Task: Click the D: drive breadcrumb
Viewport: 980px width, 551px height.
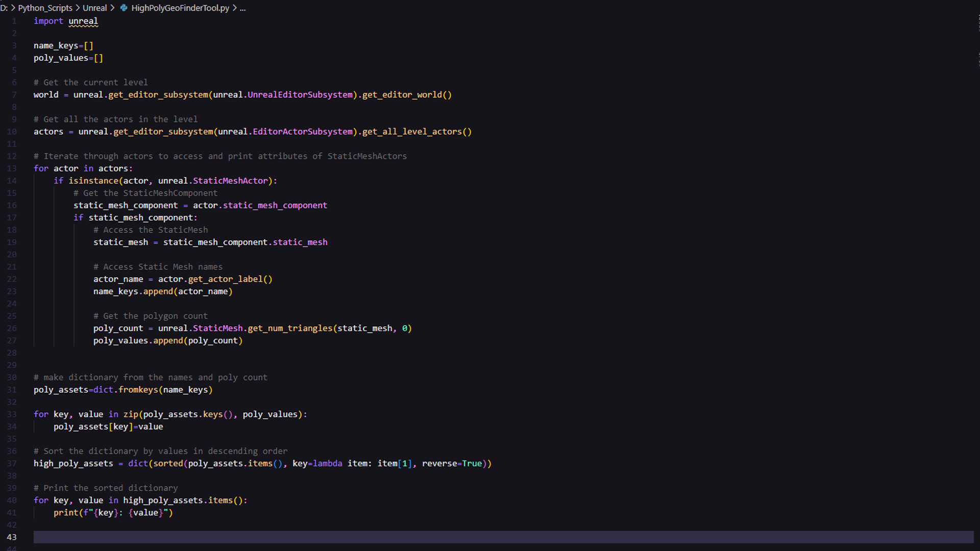Action: tap(4, 8)
